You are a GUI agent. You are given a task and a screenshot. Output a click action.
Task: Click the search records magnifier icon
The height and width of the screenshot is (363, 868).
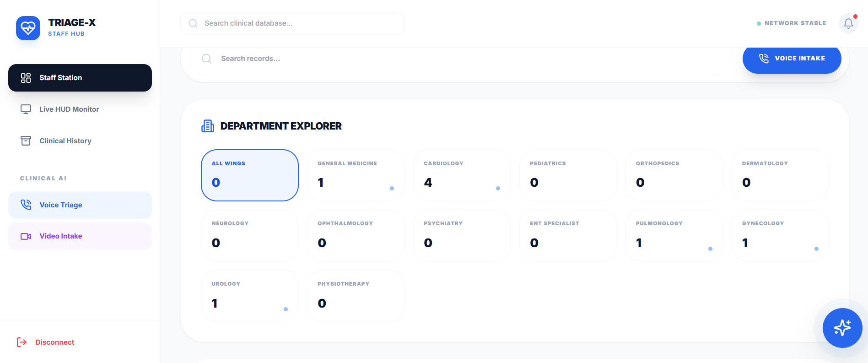(207, 59)
